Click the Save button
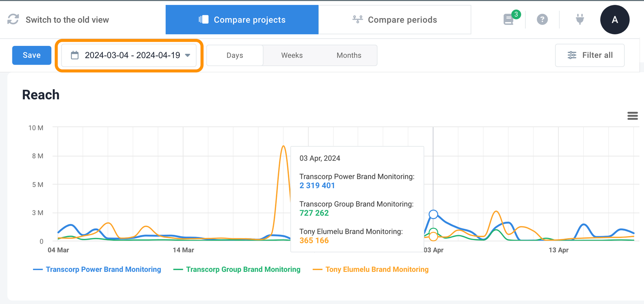The width and height of the screenshot is (644, 304). [x=32, y=55]
